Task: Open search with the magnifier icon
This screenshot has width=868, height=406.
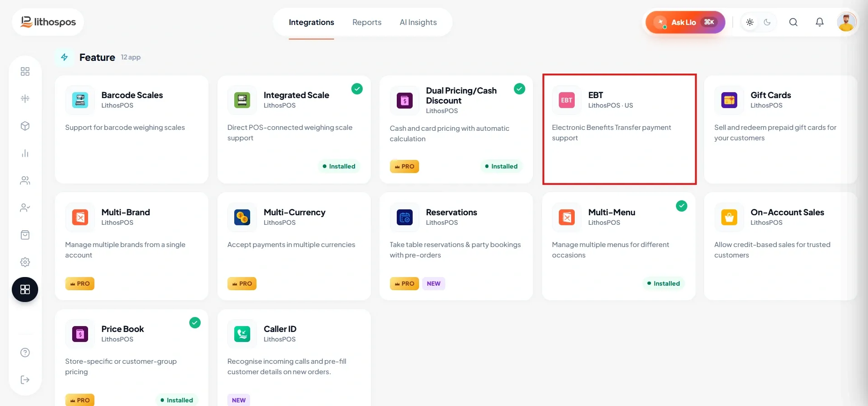Action: 793,22
